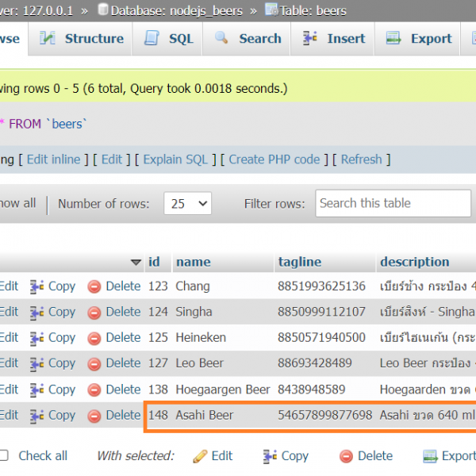Click the Copy icon in the Heineken row
This screenshot has height=476, width=476.
click(37, 338)
